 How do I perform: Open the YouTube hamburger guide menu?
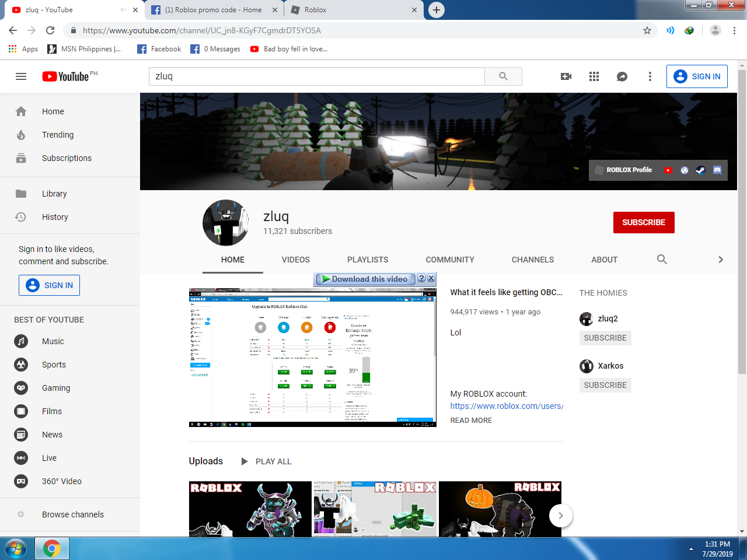click(21, 76)
